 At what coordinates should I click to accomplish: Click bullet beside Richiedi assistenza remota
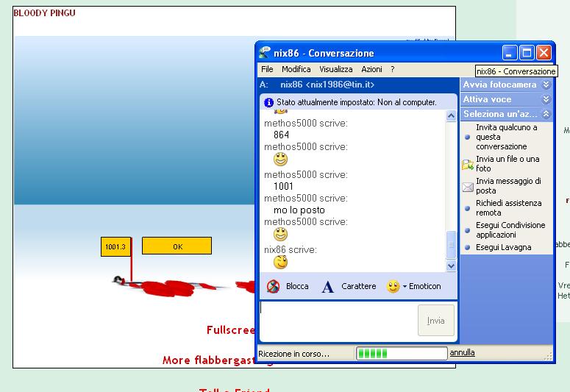(468, 208)
